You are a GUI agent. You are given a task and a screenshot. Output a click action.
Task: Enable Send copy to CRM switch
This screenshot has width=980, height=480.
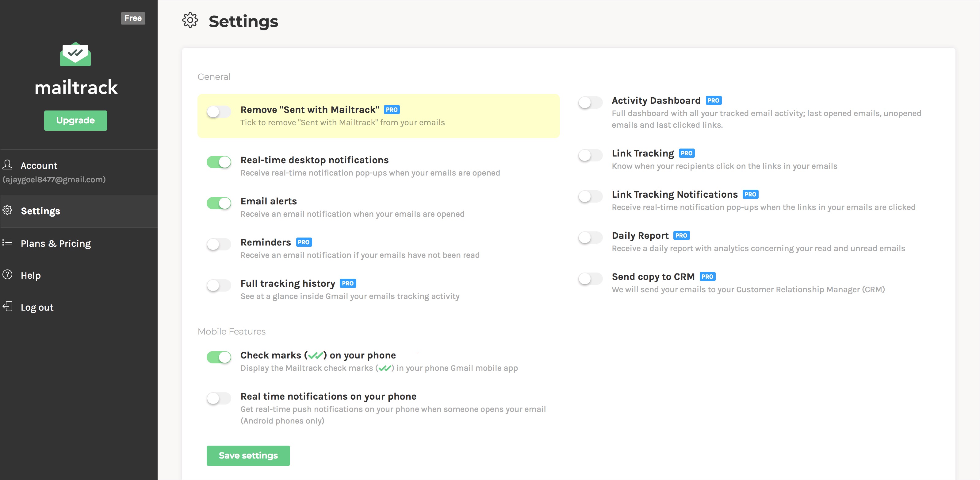pos(591,279)
